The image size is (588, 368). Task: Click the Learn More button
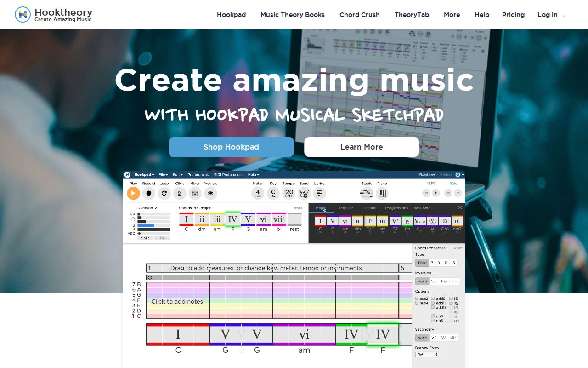click(362, 147)
